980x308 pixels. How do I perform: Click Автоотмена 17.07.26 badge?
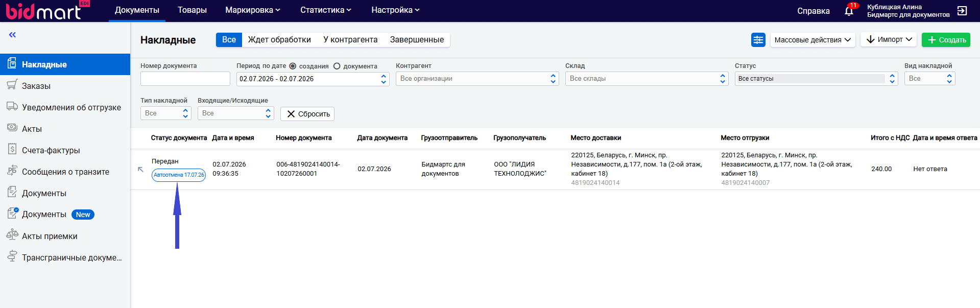(179, 175)
